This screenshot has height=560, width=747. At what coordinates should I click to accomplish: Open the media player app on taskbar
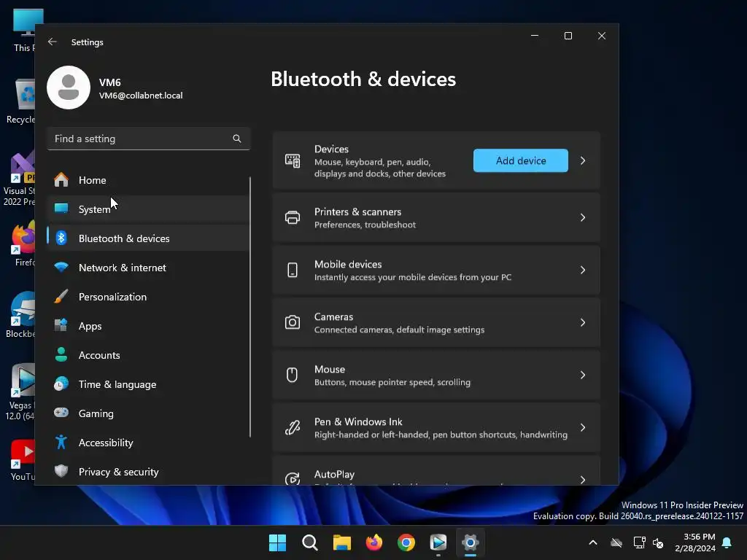[438, 542]
